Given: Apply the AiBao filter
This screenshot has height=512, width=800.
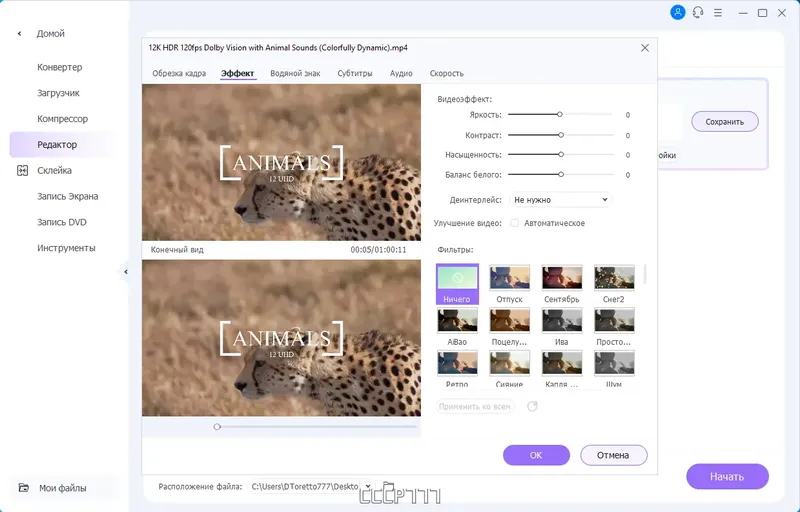Looking at the screenshot, I should 457,327.
